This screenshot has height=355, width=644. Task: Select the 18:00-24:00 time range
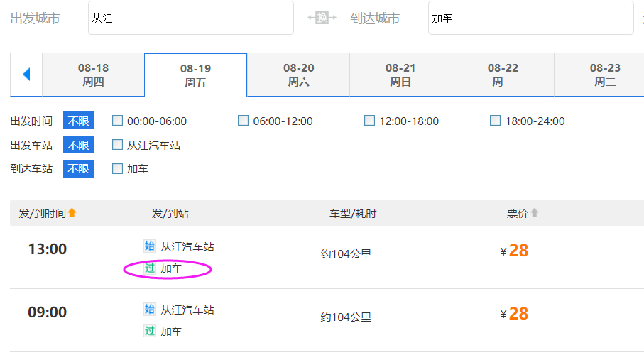[x=495, y=121]
